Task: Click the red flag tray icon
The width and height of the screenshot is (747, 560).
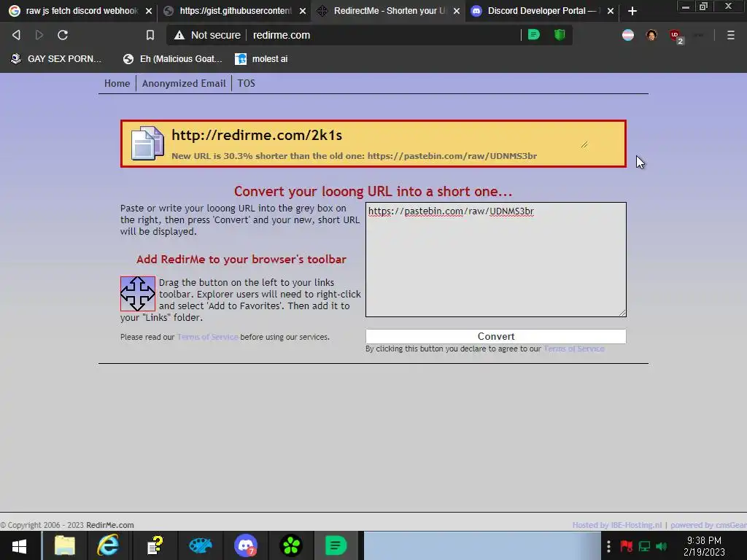Action: pyautogui.click(x=626, y=546)
